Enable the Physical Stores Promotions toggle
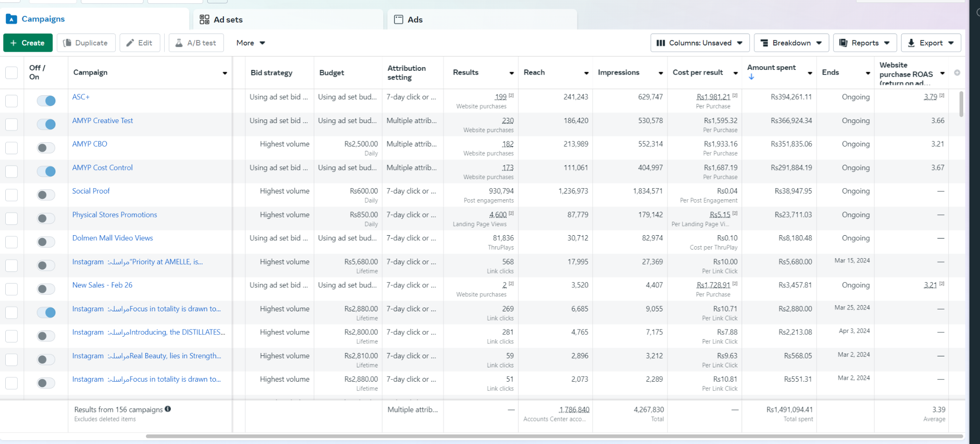Viewport: 980px width, 444px height. 46,218
